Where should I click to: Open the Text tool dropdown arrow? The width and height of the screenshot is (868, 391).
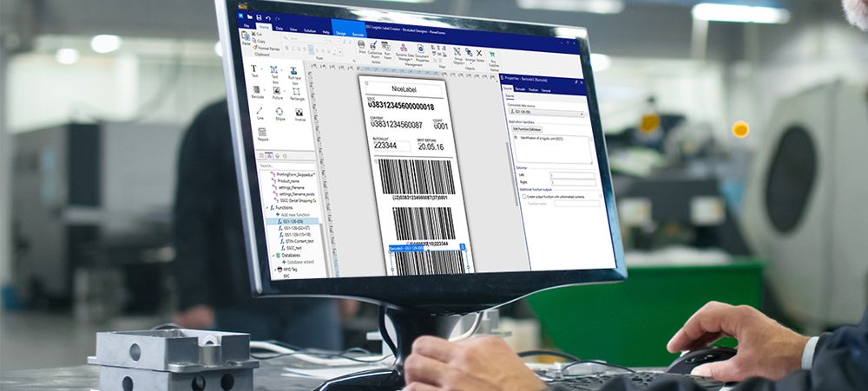[x=261, y=69]
